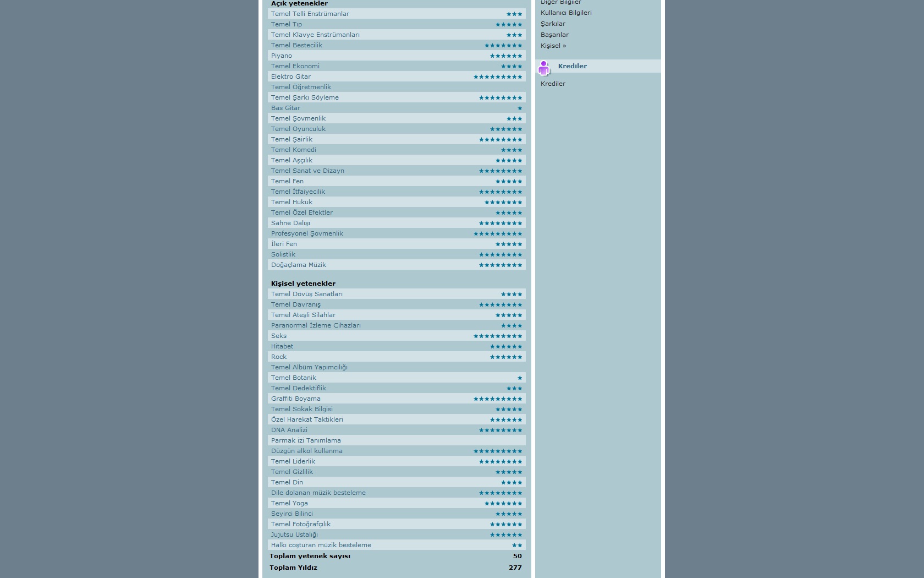
Task: Open Paranormal İzleme Cihazları skill
Action: pyautogui.click(x=316, y=325)
